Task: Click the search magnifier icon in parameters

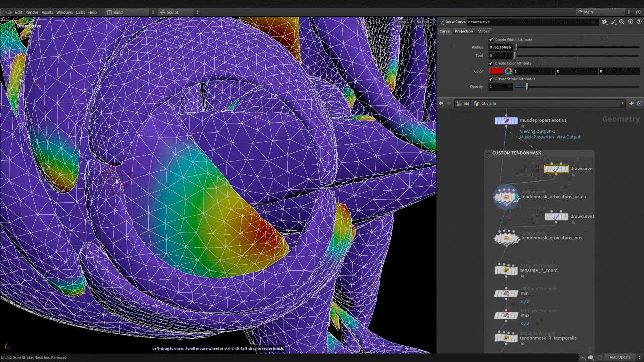Action: (622, 22)
